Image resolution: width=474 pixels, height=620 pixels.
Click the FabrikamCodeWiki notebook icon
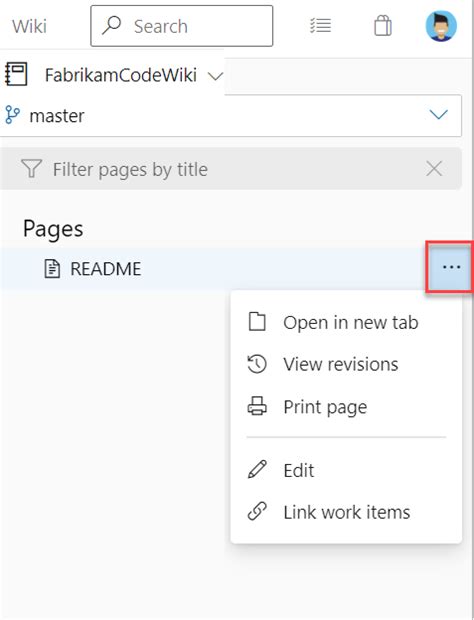[x=16, y=74]
